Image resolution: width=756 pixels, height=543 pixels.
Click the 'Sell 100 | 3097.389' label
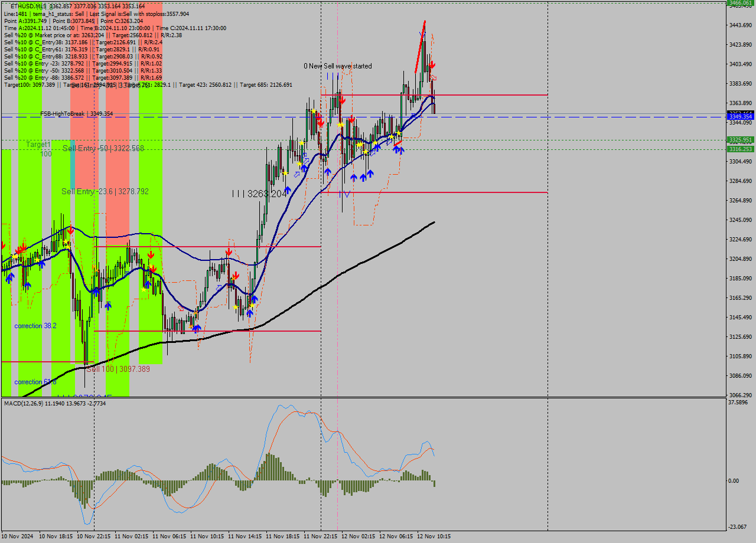[118, 369]
